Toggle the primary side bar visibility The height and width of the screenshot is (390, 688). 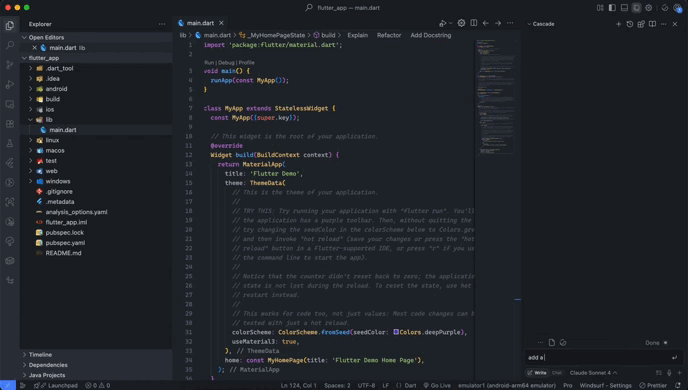click(x=612, y=8)
